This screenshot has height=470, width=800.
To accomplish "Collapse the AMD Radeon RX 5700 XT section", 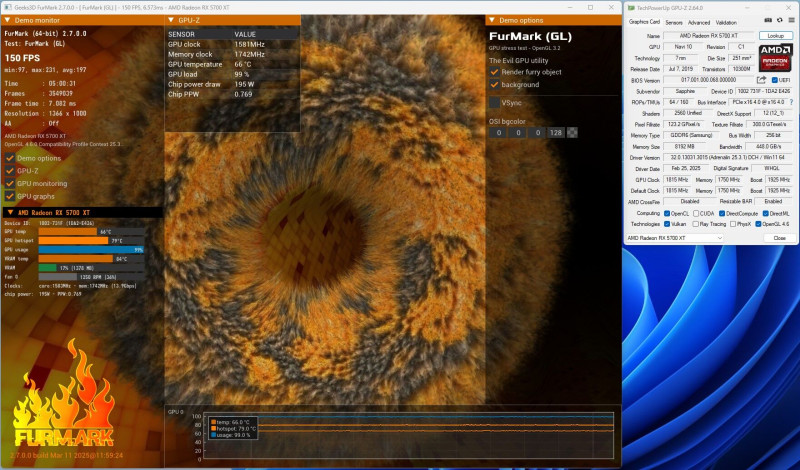I will pyautogui.click(x=10, y=212).
